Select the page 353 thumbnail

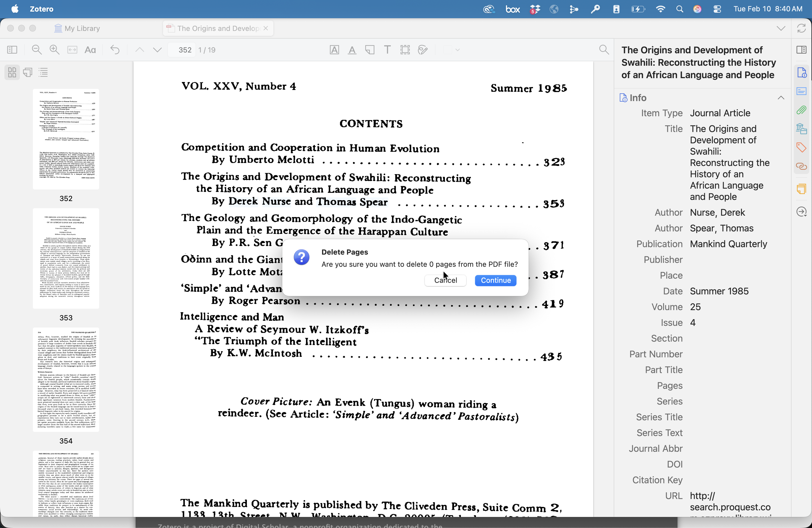66,258
